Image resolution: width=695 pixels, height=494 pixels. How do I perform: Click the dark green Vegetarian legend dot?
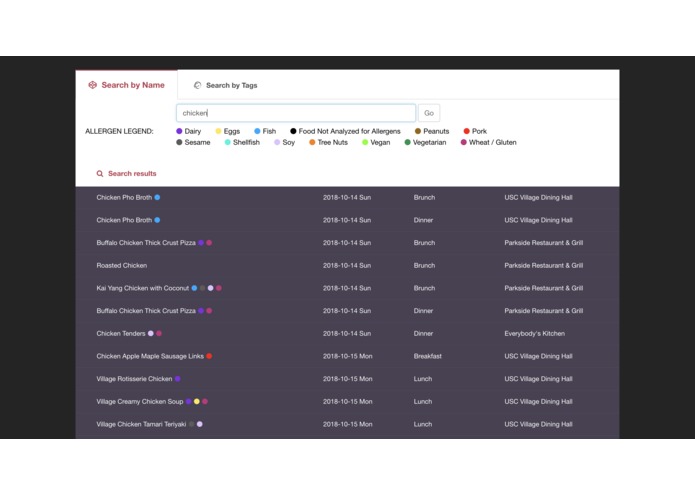coord(407,142)
